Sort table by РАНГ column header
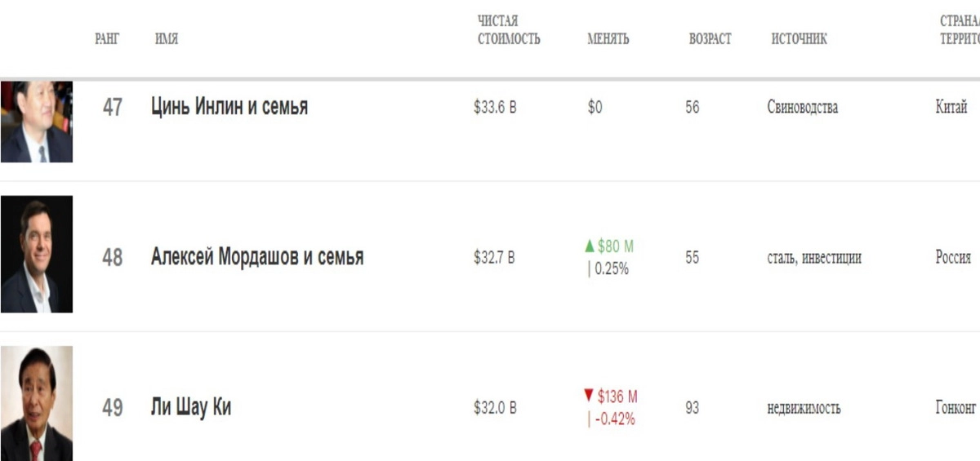 coord(107,38)
